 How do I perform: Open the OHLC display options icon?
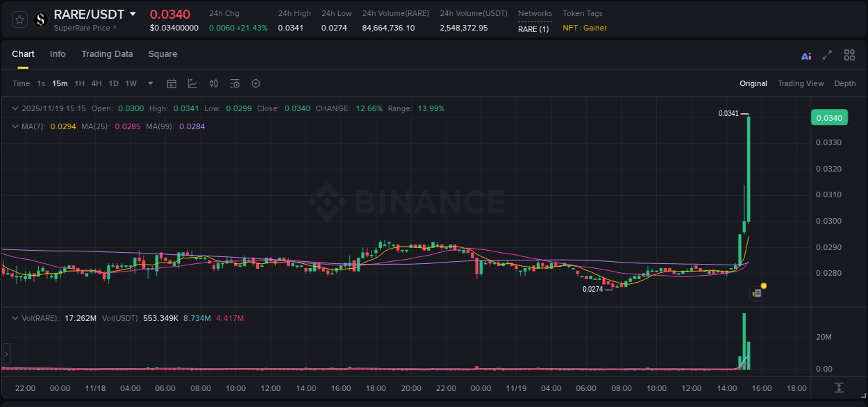(213, 83)
